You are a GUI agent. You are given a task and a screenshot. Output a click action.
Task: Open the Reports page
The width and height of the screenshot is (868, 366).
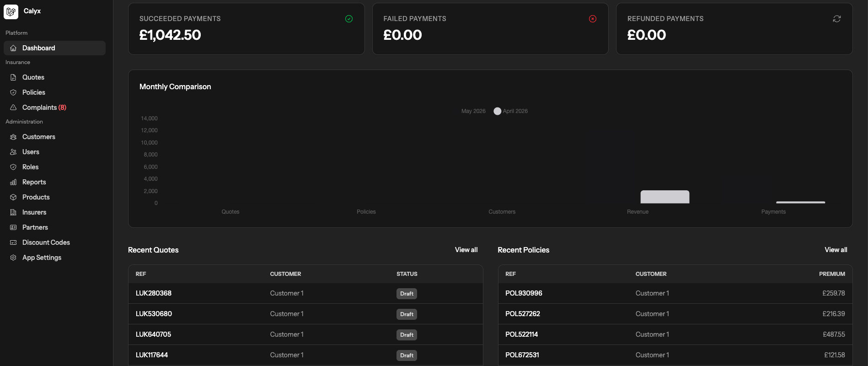(54, 182)
